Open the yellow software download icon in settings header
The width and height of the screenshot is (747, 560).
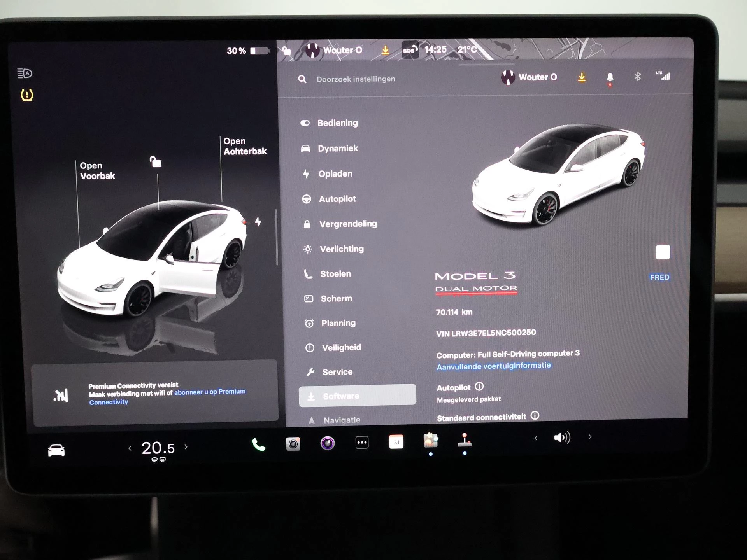pos(582,77)
